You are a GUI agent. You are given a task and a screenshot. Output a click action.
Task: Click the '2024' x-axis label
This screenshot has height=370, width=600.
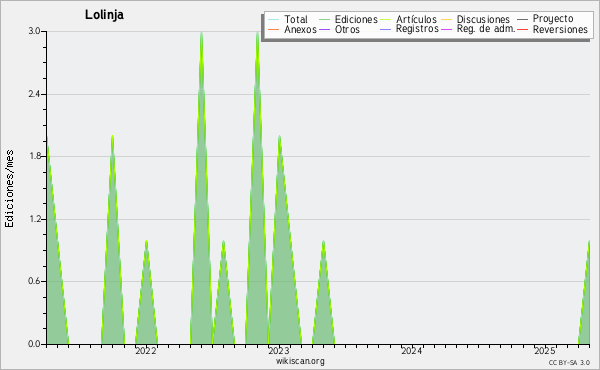pyautogui.click(x=411, y=351)
